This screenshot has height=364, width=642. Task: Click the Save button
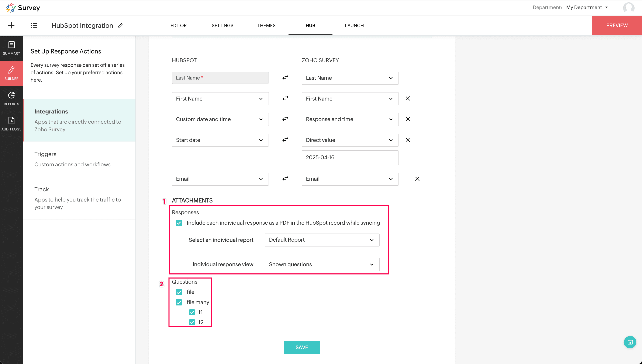(x=302, y=347)
